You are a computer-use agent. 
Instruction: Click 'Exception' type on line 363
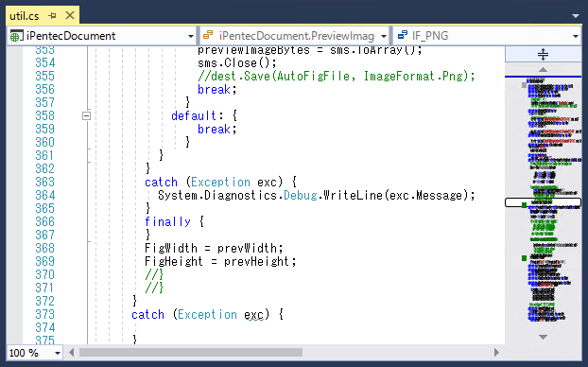click(220, 183)
